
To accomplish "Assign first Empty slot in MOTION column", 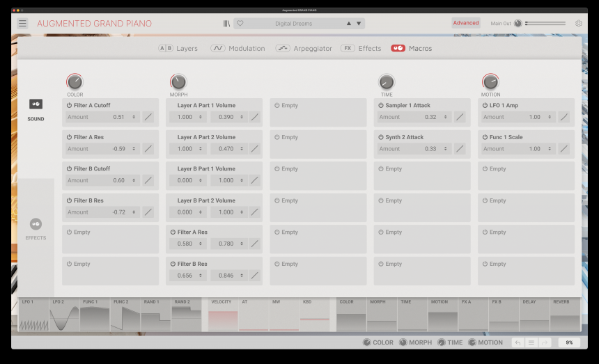I will pyautogui.click(x=526, y=175).
